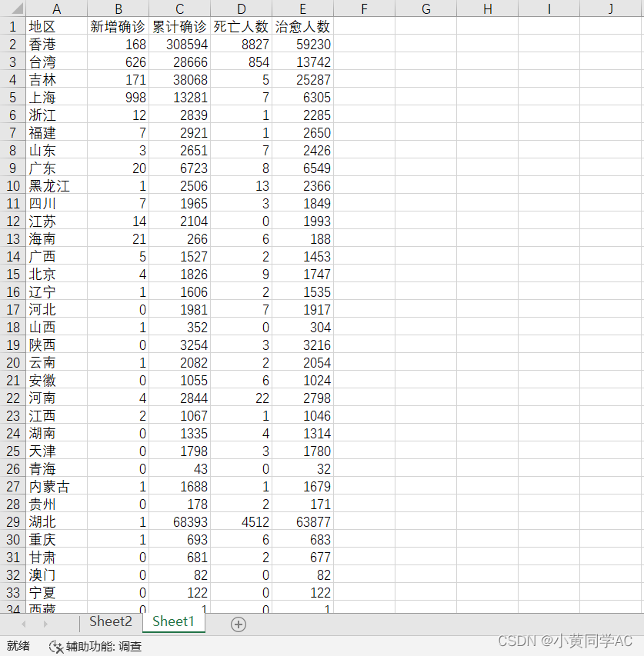Click cell with value 308594

click(x=179, y=44)
